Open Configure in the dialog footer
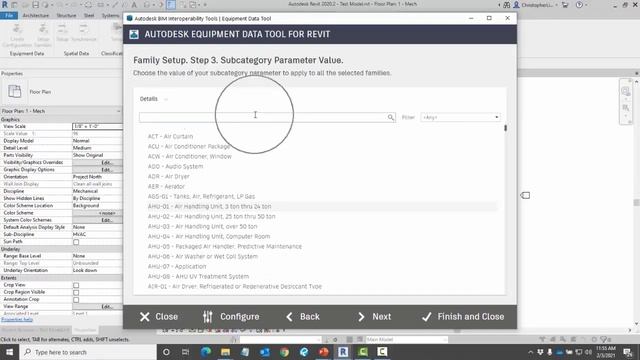The height and width of the screenshot is (360, 640). (x=231, y=317)
